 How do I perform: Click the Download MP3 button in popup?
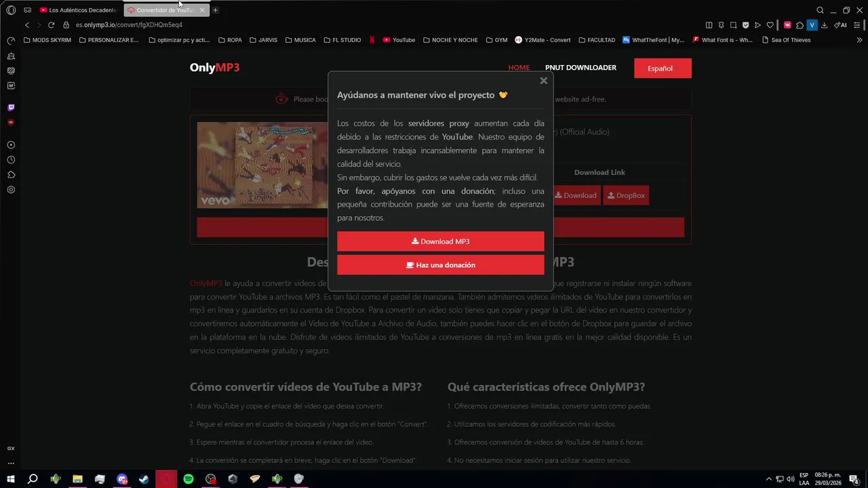(x=441, y=241)
